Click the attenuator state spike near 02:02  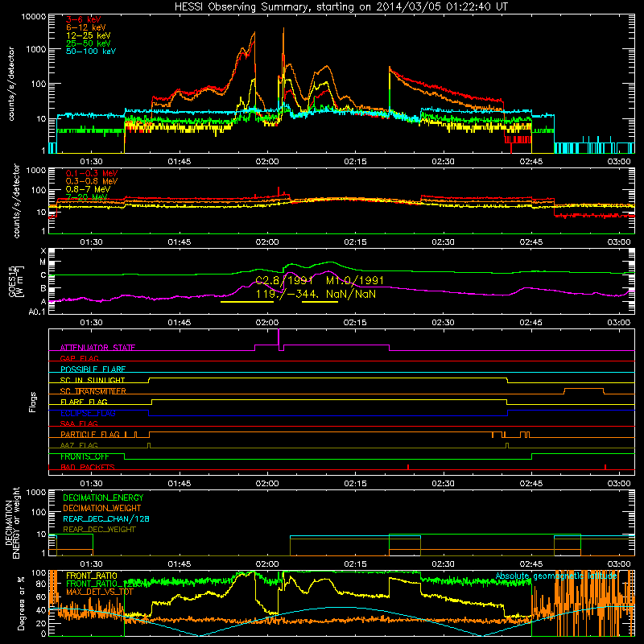coord(279,338)
